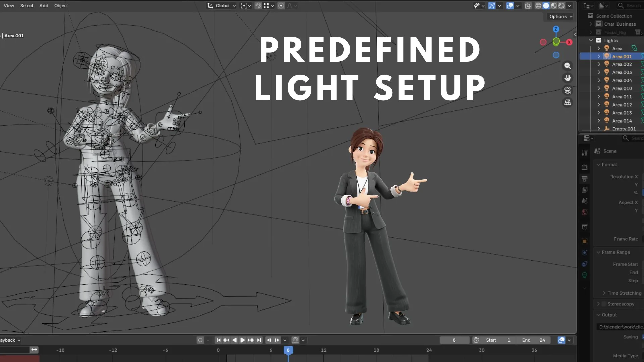Screen dimensions: 644x362
Task: Open the View Layer properties tab
Action: click(584, 190)
